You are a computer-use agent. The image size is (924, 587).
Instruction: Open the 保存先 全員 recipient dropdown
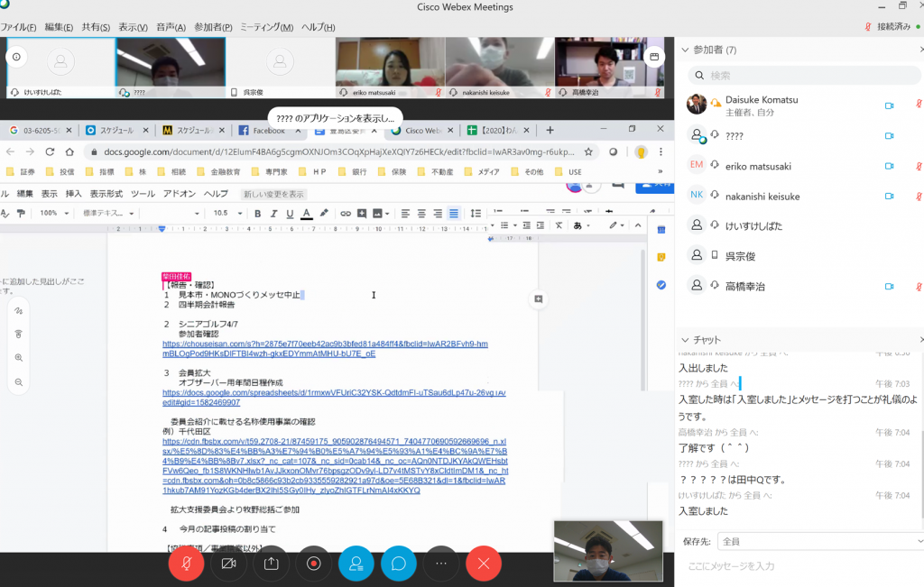click(820, 541)
